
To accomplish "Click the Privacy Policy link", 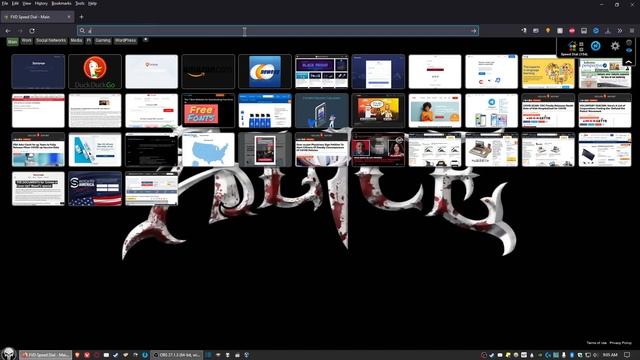I will coord(620,343).
